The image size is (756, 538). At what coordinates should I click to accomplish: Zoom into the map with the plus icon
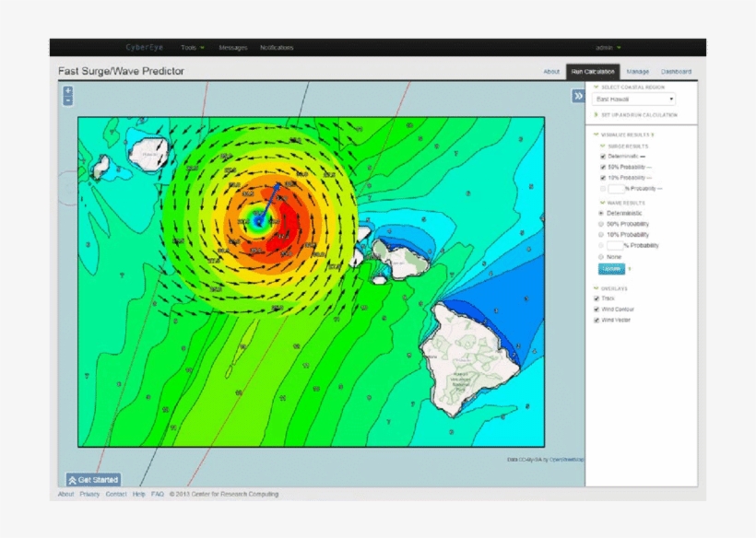pyautogui.click(x=67, y=91)
